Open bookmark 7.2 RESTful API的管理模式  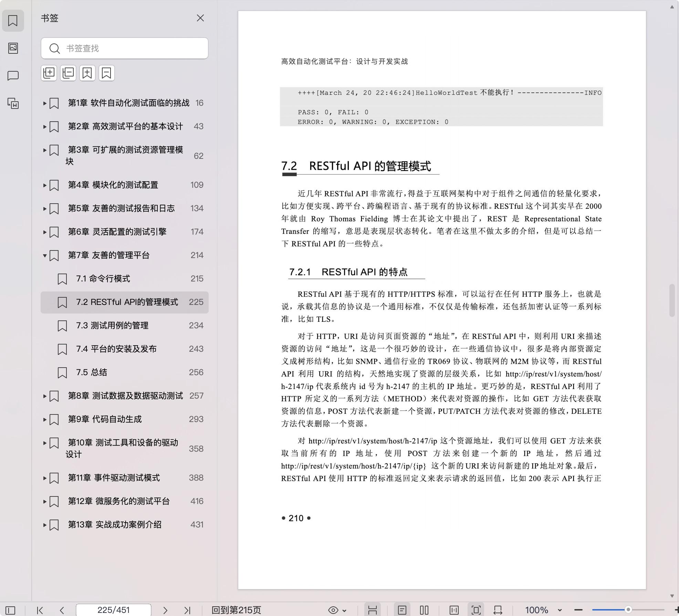tap(125, 302)
